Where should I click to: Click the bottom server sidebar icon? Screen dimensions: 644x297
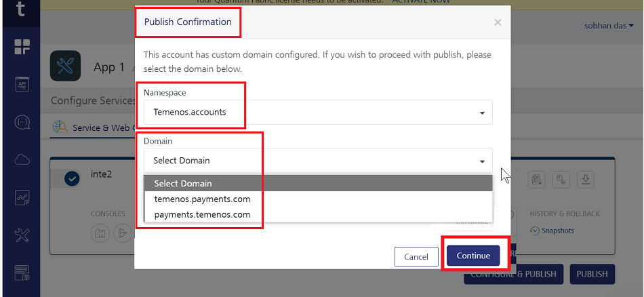click(x=22, y=273)
